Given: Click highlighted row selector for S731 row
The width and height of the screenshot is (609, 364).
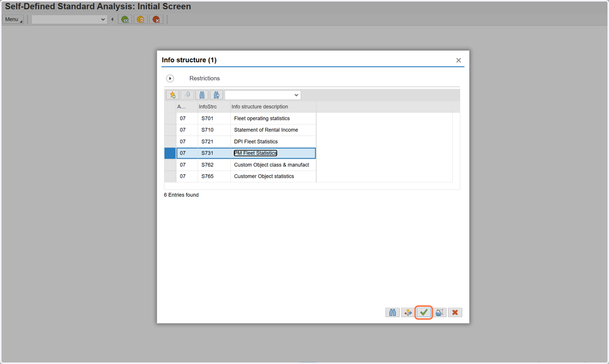Looking at the screenshot, I should click(x=170, y=153).
